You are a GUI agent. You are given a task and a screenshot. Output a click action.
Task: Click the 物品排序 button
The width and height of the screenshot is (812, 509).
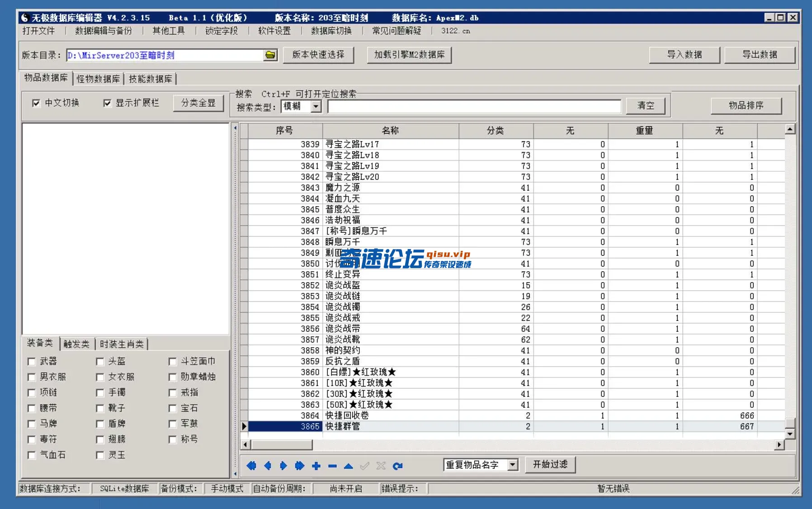[x=746, y=106]
